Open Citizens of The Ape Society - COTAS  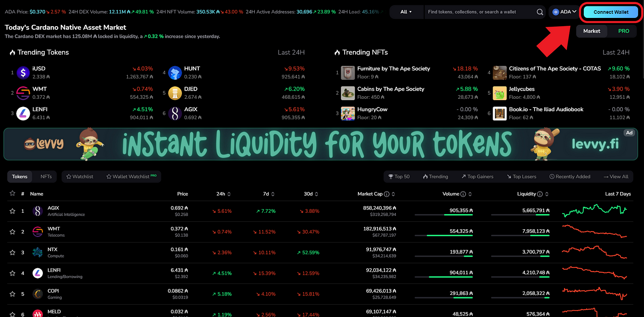coord(555,68)
